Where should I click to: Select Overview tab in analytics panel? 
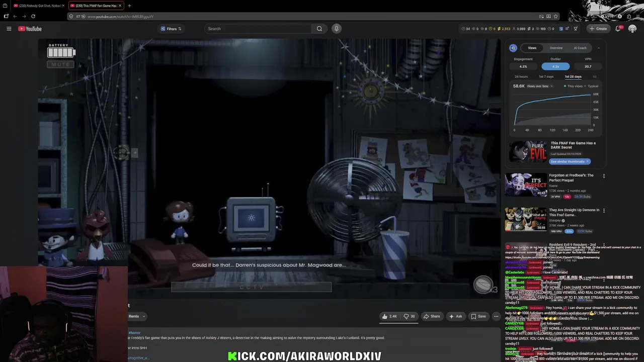point(556,48)
